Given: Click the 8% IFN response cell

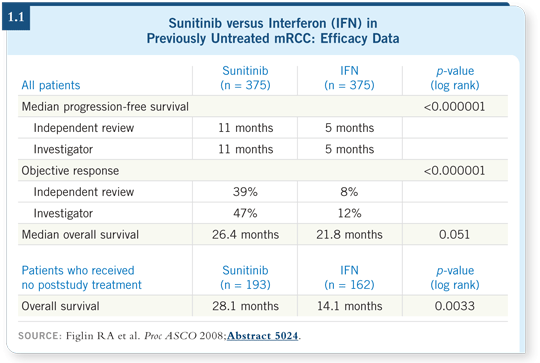Looking at the screenshot, I should point(349,192).
